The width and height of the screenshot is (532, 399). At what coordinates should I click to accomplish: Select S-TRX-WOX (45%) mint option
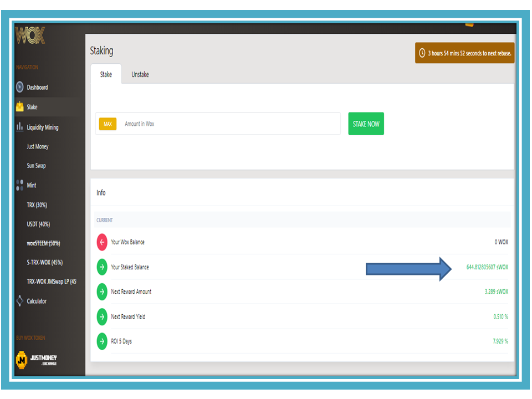[x=45, y=262]
